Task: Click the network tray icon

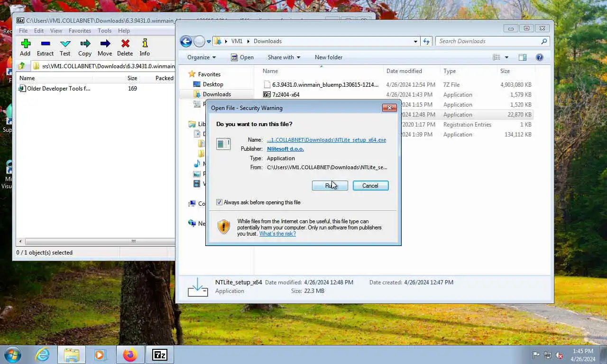Action: 548,355
